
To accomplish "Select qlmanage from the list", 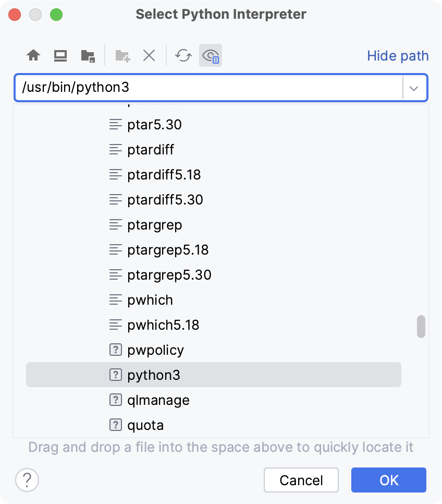I will click(157, 400).
